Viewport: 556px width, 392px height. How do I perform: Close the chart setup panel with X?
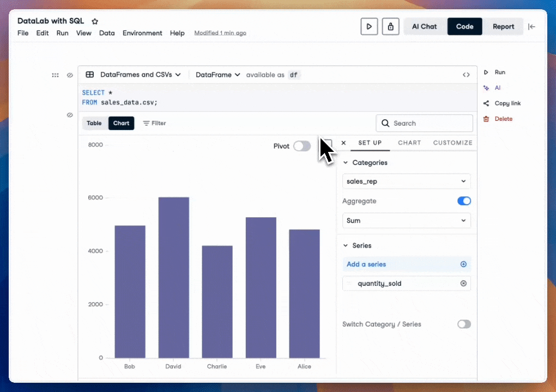(x=343, y=143)
